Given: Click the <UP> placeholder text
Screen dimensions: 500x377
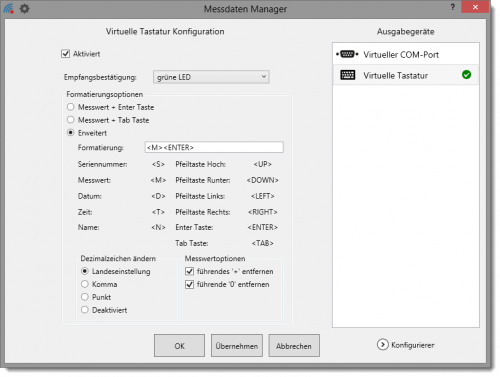Looking at the screenshot, I should (x=263, y=164).
